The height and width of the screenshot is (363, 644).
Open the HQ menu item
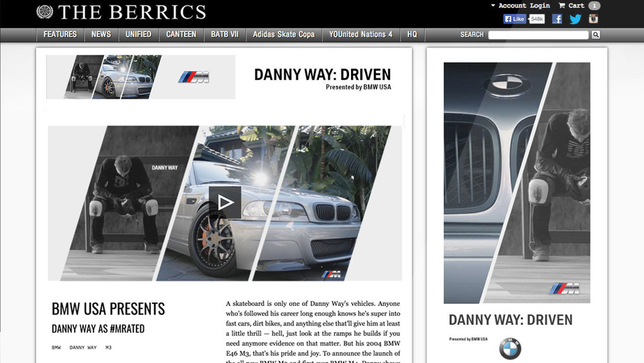click(412, 35)
